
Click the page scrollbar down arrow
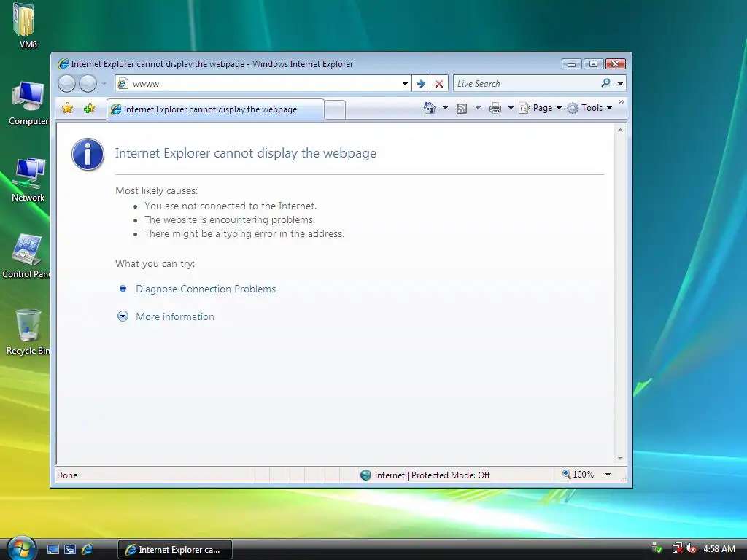(620, 459)
